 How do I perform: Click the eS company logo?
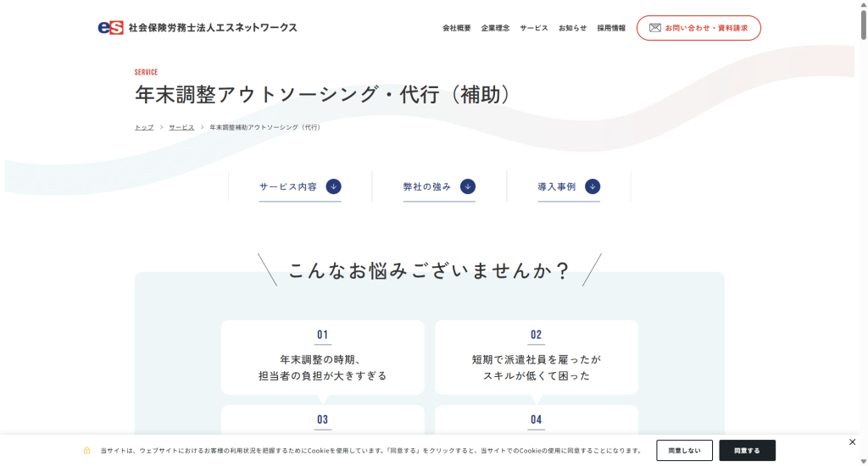click(111, 28)
